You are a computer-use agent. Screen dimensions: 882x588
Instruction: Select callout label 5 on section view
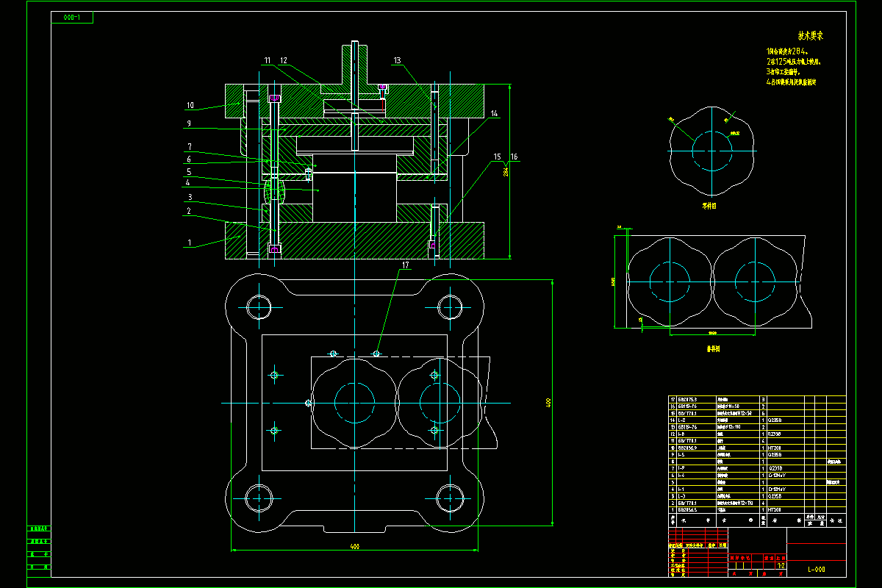point(188,171)
